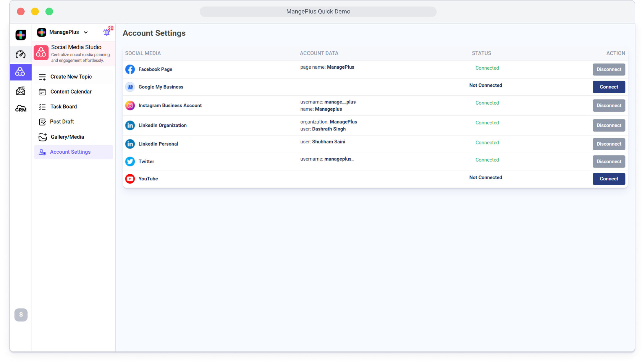Screen dimensions: 644x363
Task: Connect the YouTube account
Action: coord(609,179)
